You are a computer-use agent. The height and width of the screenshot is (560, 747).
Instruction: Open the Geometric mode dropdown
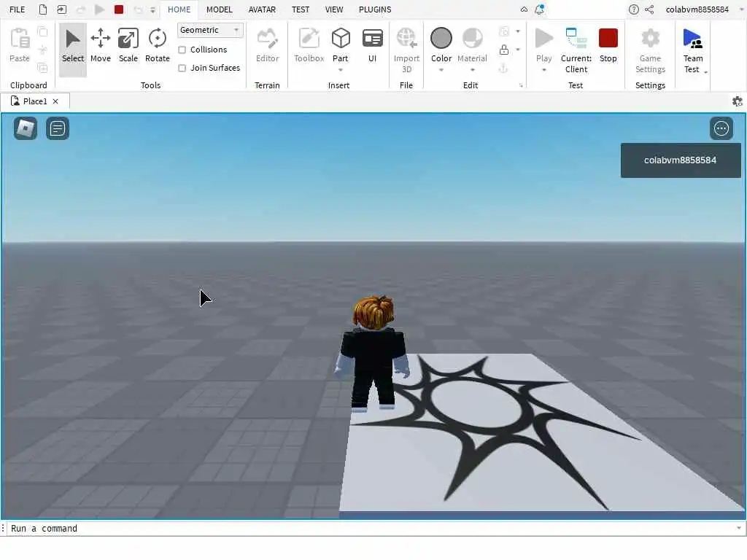pos(210,30)
